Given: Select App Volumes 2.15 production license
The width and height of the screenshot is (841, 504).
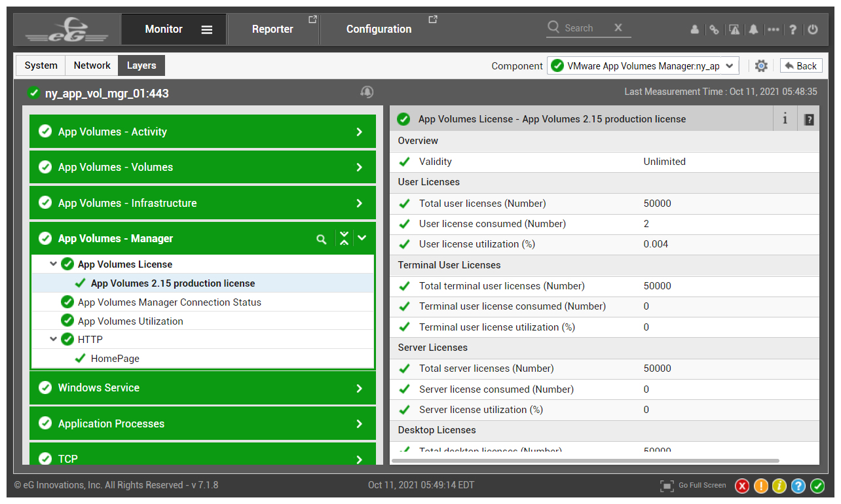Looking at the screenshot, I should point(173,283).
